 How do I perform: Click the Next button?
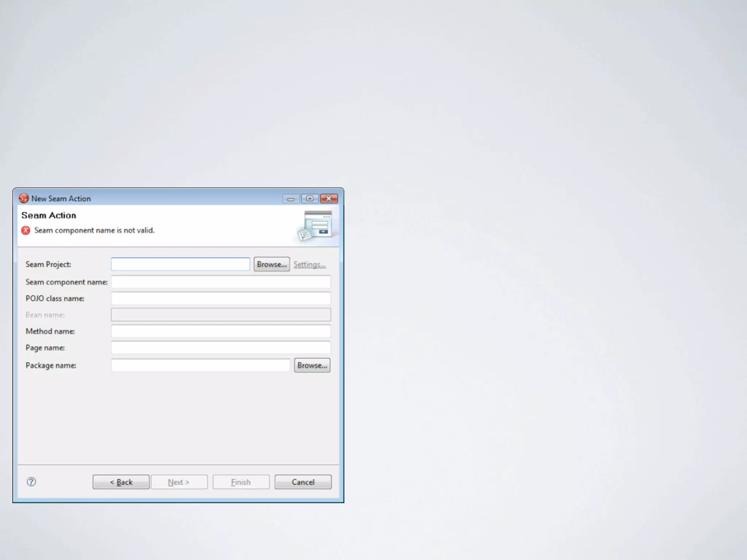179,482
